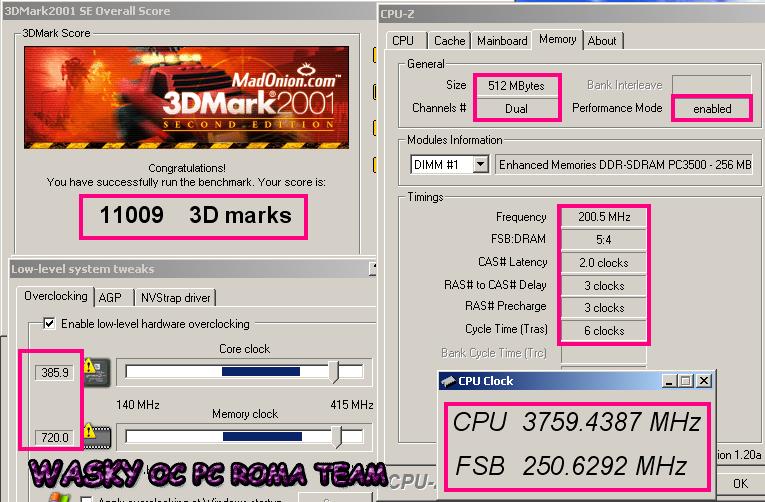Screen dimensions: 765x502
Task: Click the Channels field showing Dual
Action: tap(516, 109)
